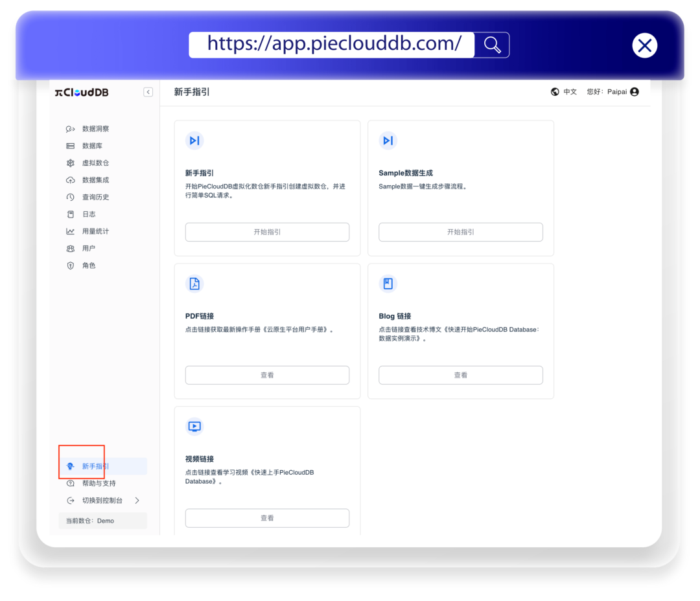Click the 用量统计 chart icon
Screen dimensions: 700x601
click(70, 231)
